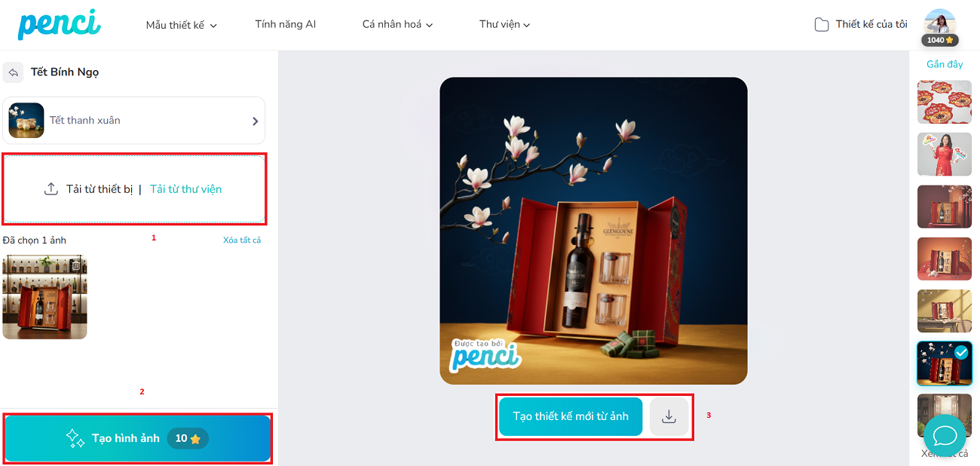Click the download icon under the generated image
The width and height of the screenshot is (980, 466).
669,416
